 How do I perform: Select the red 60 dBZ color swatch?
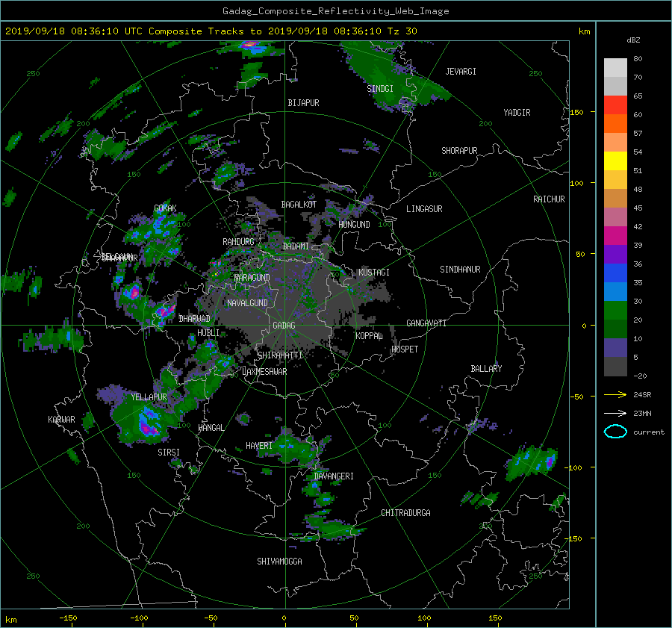615,105
